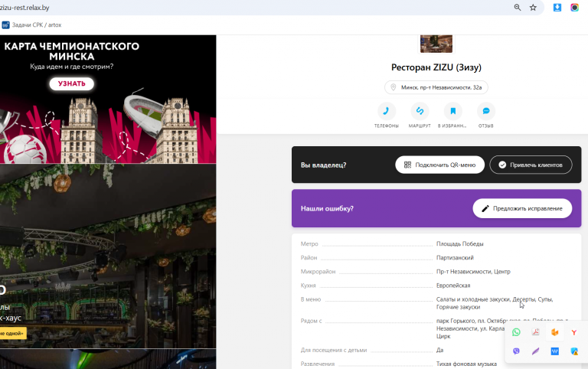Click the location pin icon in the address pill
Image resolution: width=588 pixels, height=369 pixels.
[393, 87]
